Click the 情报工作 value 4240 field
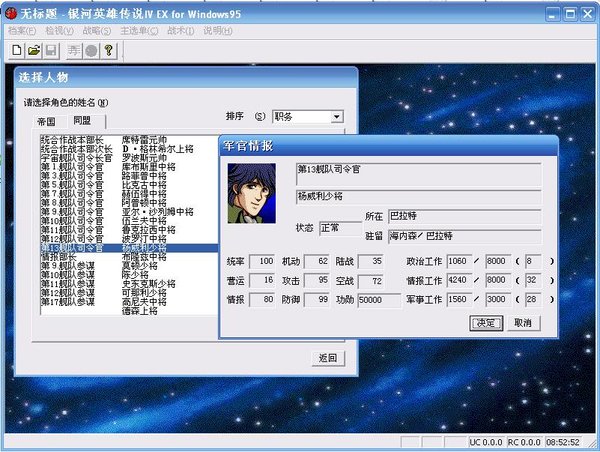600x452 pixels. (x=460, y=281)
